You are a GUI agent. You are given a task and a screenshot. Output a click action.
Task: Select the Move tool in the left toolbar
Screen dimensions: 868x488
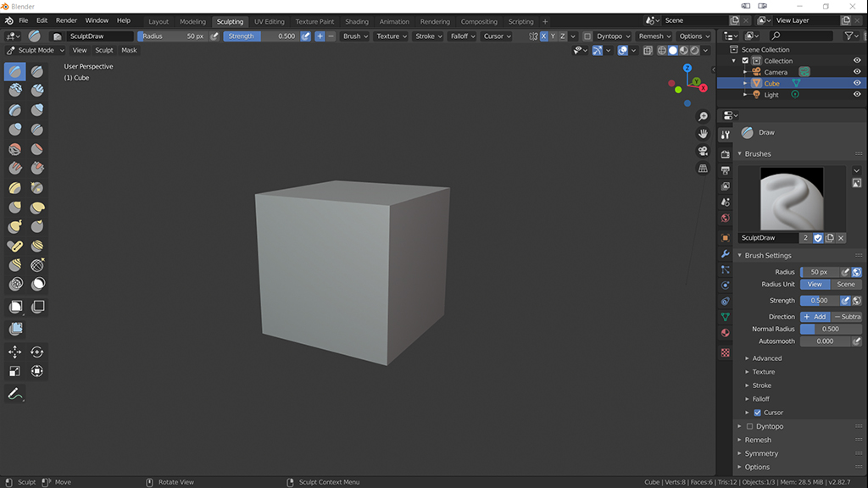point(15,351)
